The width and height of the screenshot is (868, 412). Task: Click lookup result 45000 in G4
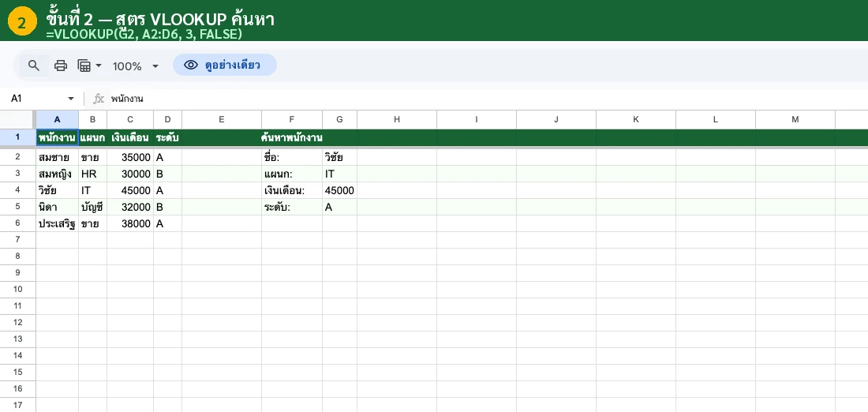[x=339, y=190]
